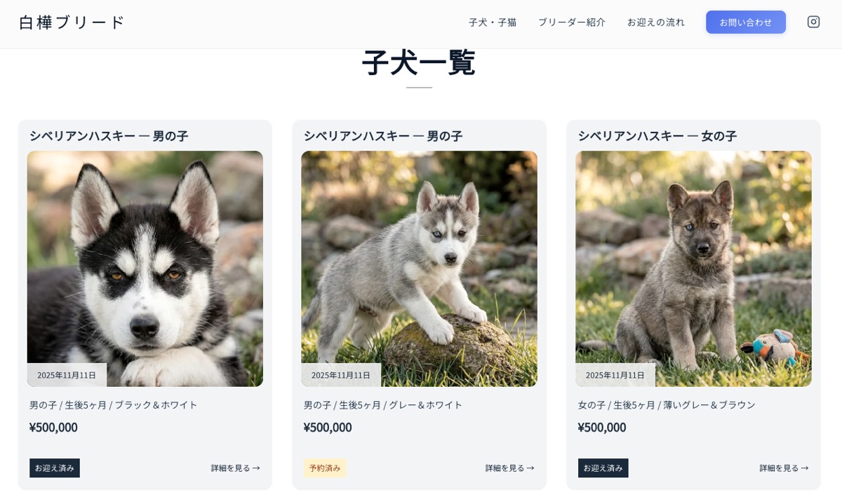Viewport: 842px width, 504px height.
Task: Open details for the black and white male husky
Action: (234, 468)
